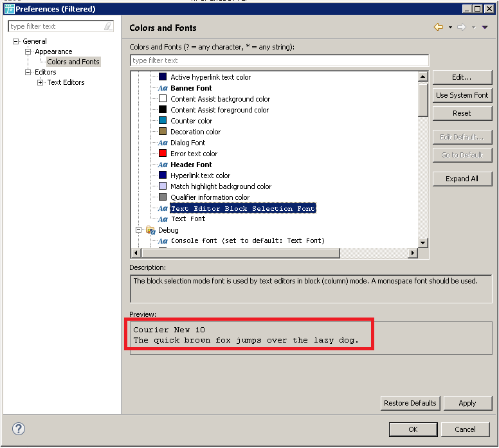The width and height of the screenshot is (499, 448).
Task: Select Appearance in the preferences tree
Action: tap(53, 51)
